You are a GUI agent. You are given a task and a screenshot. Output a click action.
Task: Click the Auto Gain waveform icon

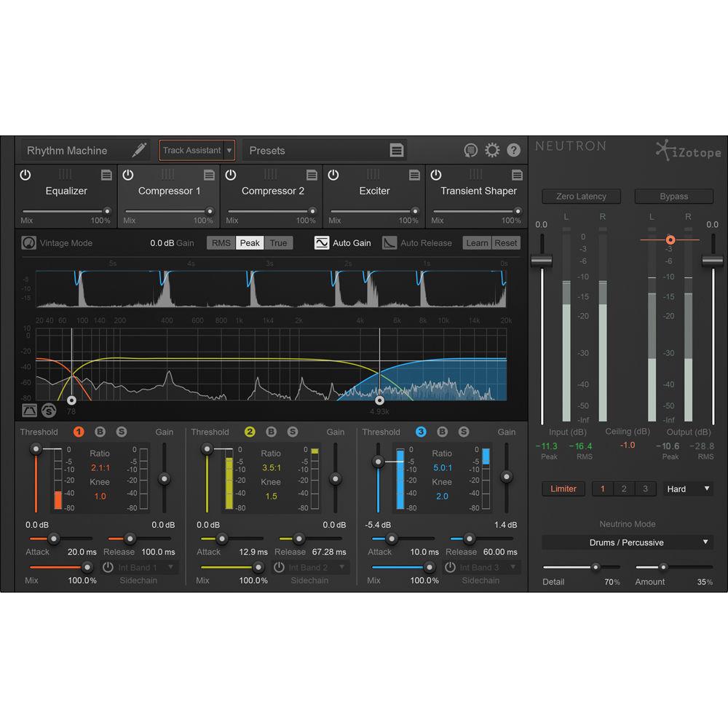tap(321, 242)
